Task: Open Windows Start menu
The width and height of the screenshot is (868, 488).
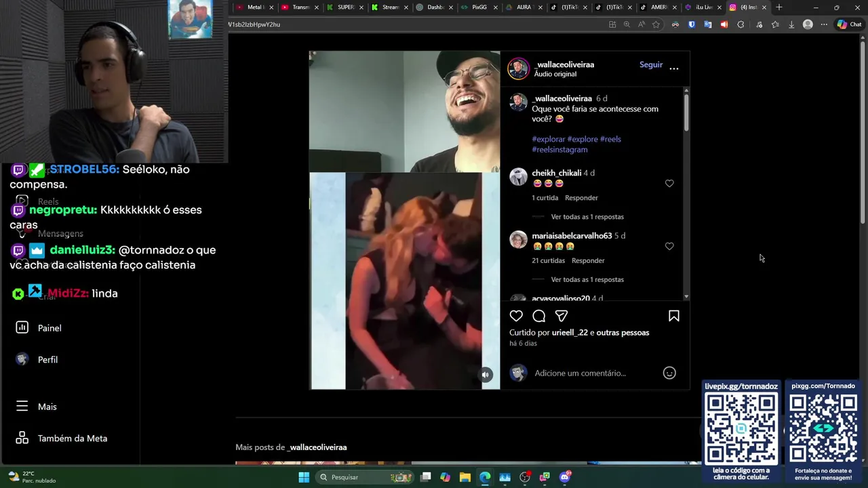Action: tap(304, 477)
